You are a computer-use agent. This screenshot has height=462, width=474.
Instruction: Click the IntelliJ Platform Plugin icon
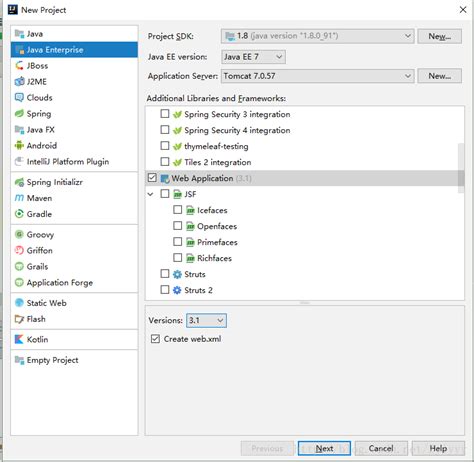point(19,162)
